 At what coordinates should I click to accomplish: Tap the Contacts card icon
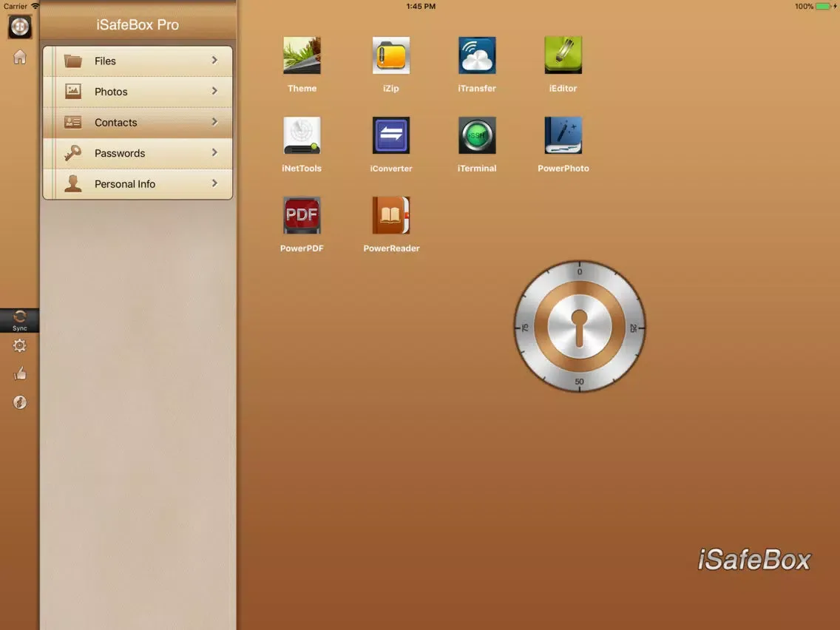point(73,122)
